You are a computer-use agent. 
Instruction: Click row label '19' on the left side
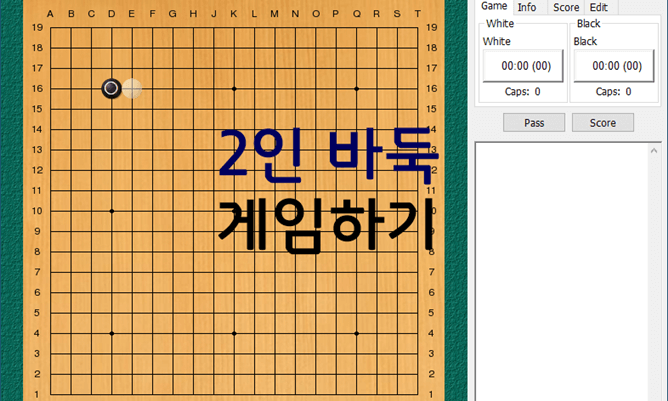37,28
